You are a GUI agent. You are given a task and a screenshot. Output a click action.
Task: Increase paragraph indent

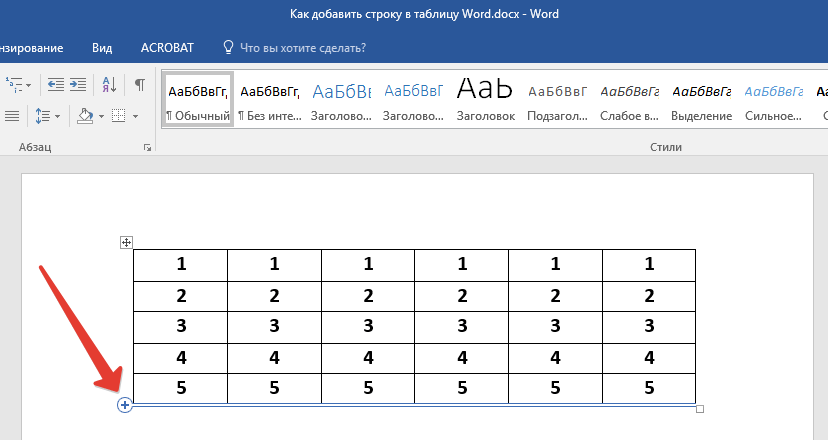(80, 84)
